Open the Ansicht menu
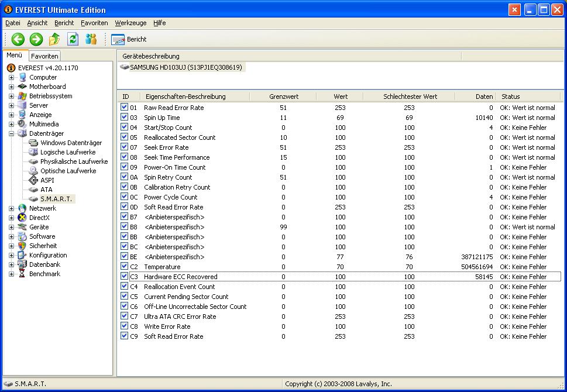The width and height of the screenshot is (567, 392). tap(37, 23)
